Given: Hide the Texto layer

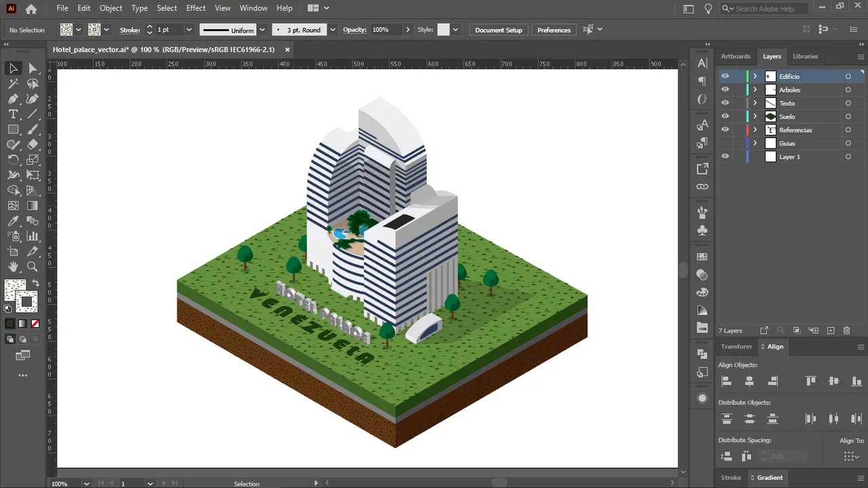Looking at the screenshot, I should (x=725, y=103).
